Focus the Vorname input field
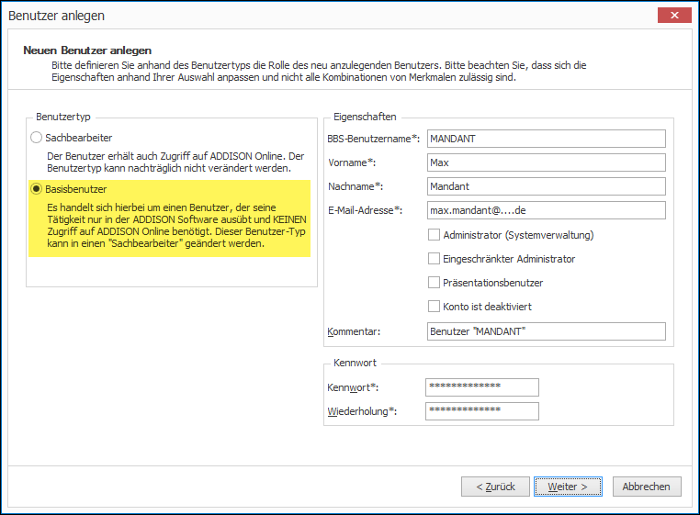The width and height of the screenshot is (700, 515). click(x=546, y=162)
